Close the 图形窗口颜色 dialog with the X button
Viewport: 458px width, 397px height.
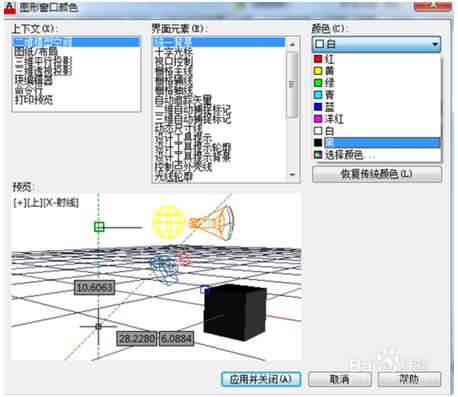pos(432,6)
